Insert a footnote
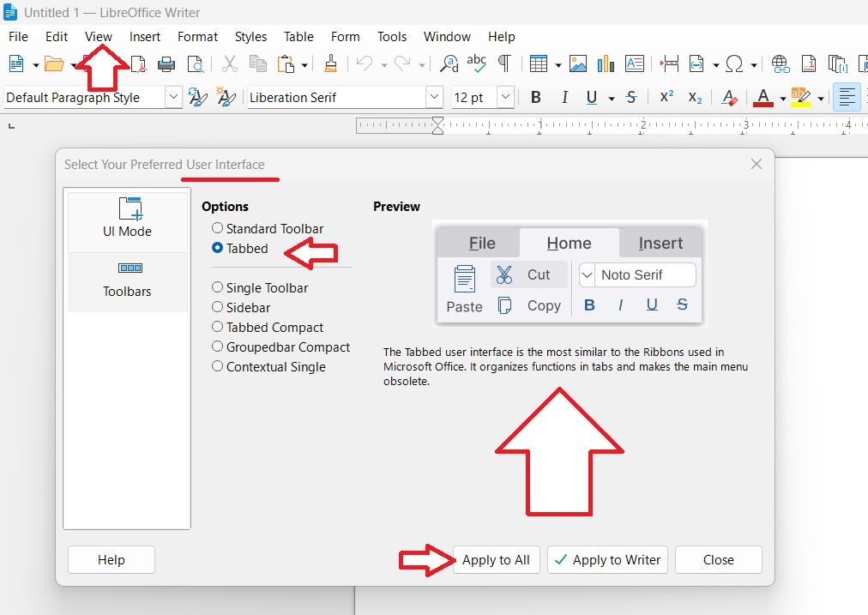 click(x=809, y=63)
